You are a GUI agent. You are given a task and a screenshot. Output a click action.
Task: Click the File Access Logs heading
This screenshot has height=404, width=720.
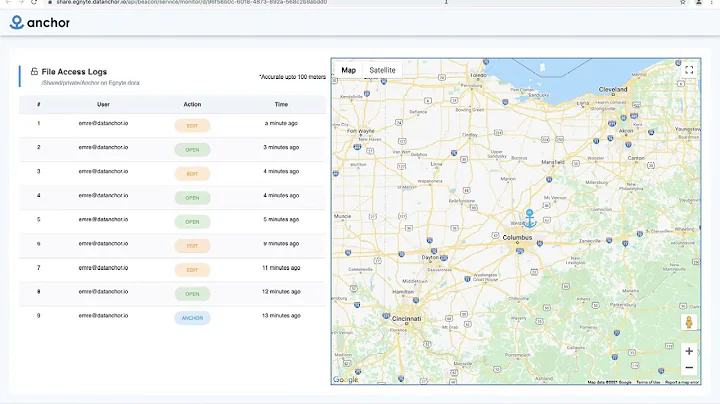click(x=74, y=72)
